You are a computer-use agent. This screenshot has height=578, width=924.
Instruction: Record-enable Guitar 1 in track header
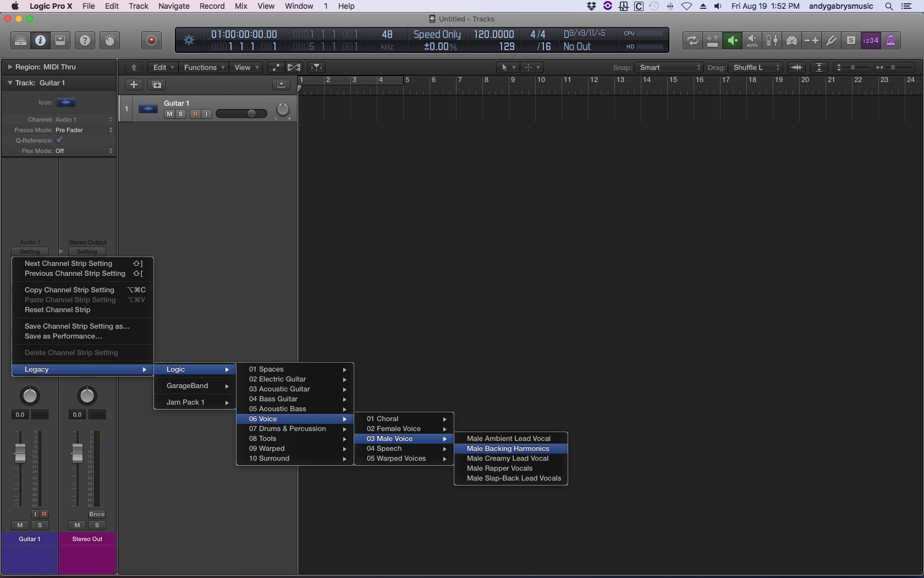195,114
